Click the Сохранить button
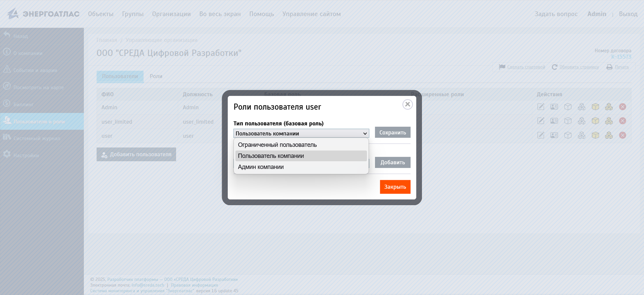 (x=392, y=132)
